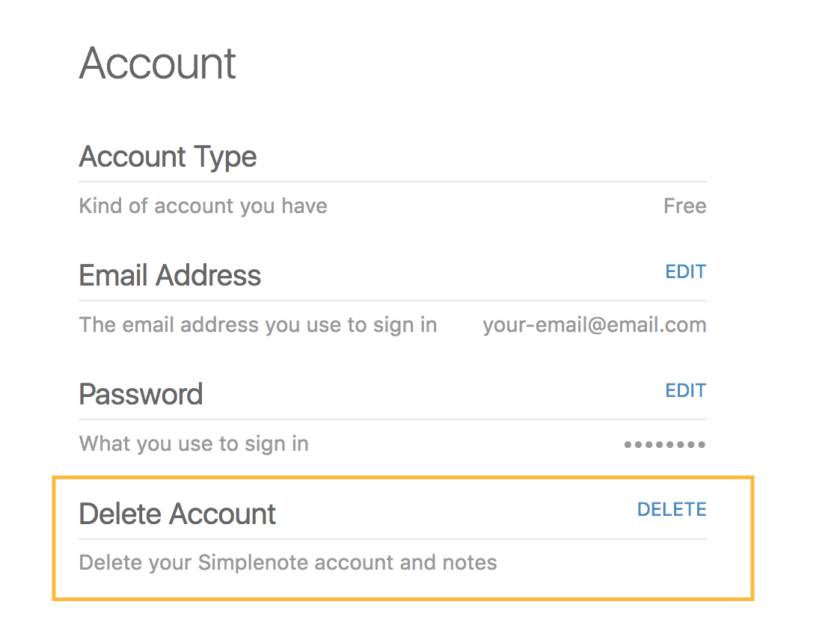This screenshot has width=840, height=637.
Task: Click the divider line under Password heading
Action: pyautogui.click(x=393, y=419)
